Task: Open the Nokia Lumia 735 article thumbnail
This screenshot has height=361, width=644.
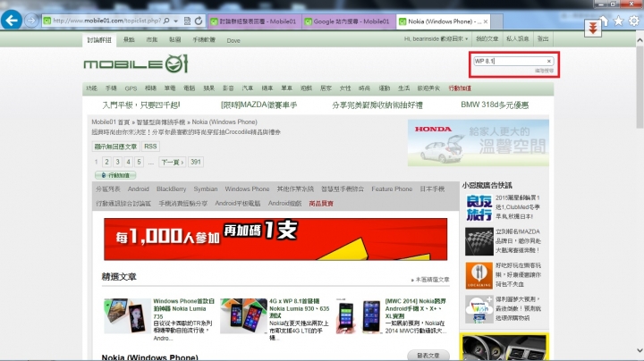Action: [127, 315]
